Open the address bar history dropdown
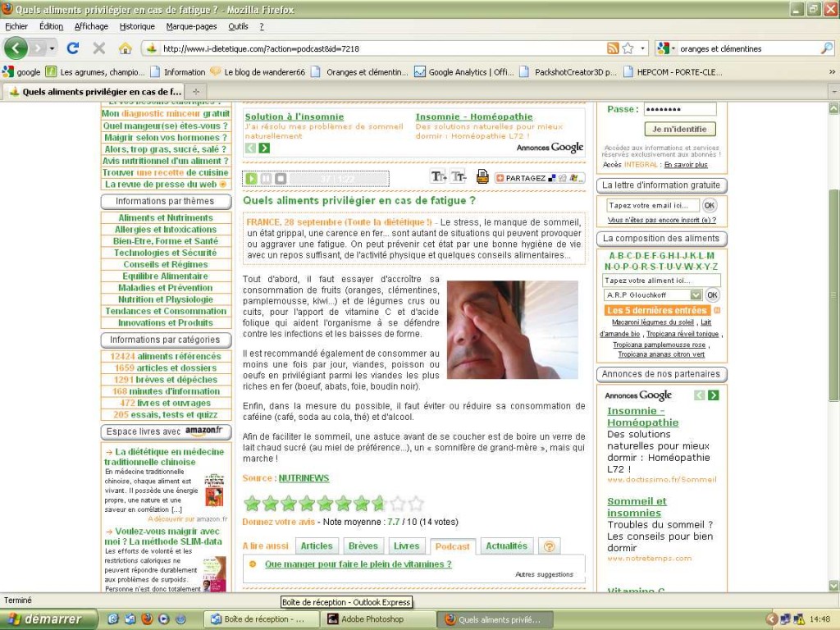 pyautogui.click(x=643, y=48)
